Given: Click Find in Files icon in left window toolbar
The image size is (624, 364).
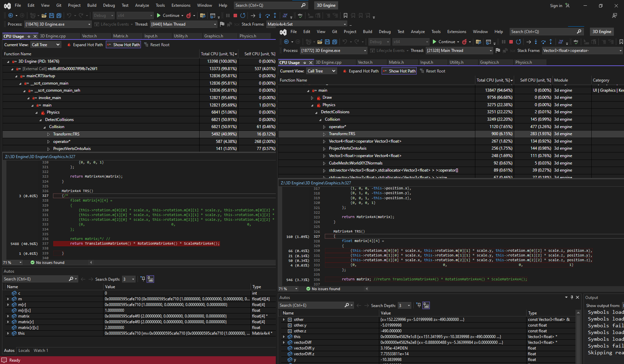Looking at the screenshot, I should [203, 16].
